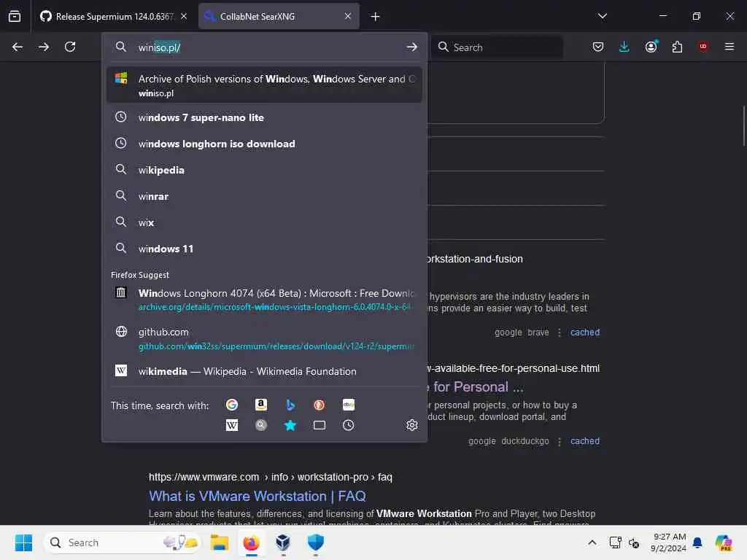Open search settings gear icon
Image resolution: width=747 pixels, height=560 pixels.
412,425
